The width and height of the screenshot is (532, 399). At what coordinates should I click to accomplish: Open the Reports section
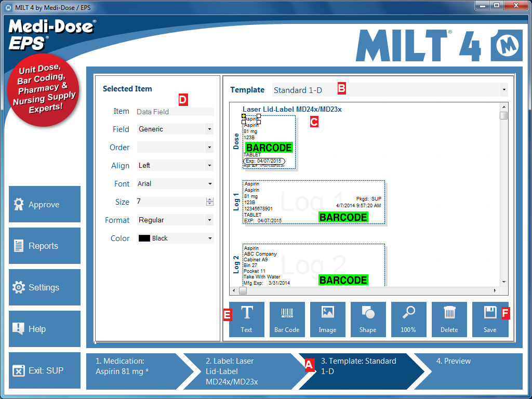click(x=45, y=246)
